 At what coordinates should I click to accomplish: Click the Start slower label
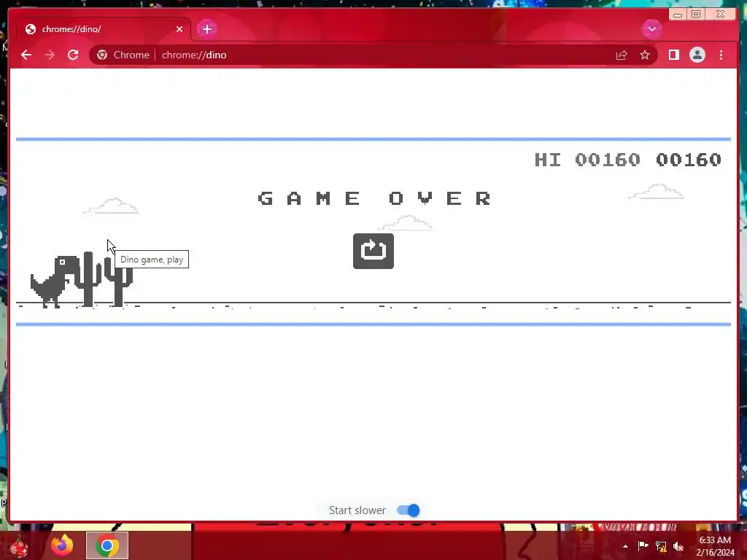[357, 510]
